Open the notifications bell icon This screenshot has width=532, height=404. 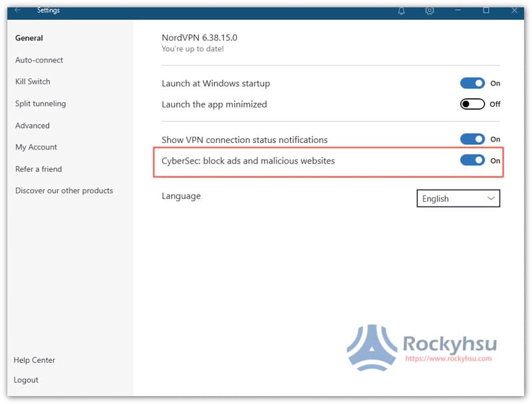point(402,11)
